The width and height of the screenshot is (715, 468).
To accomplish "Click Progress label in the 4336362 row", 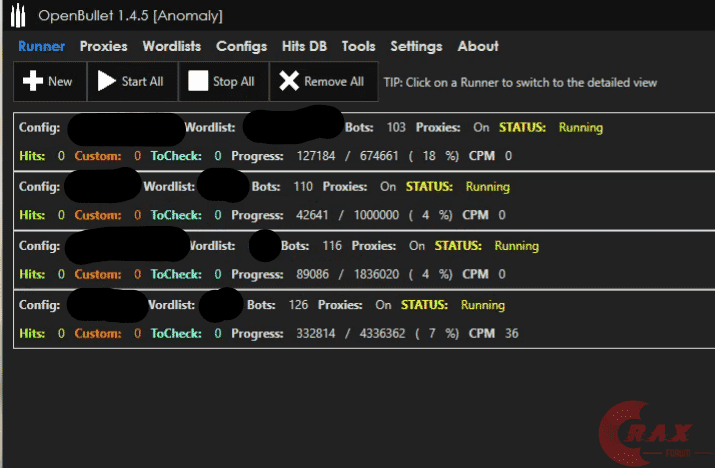I will pos(257,334).
